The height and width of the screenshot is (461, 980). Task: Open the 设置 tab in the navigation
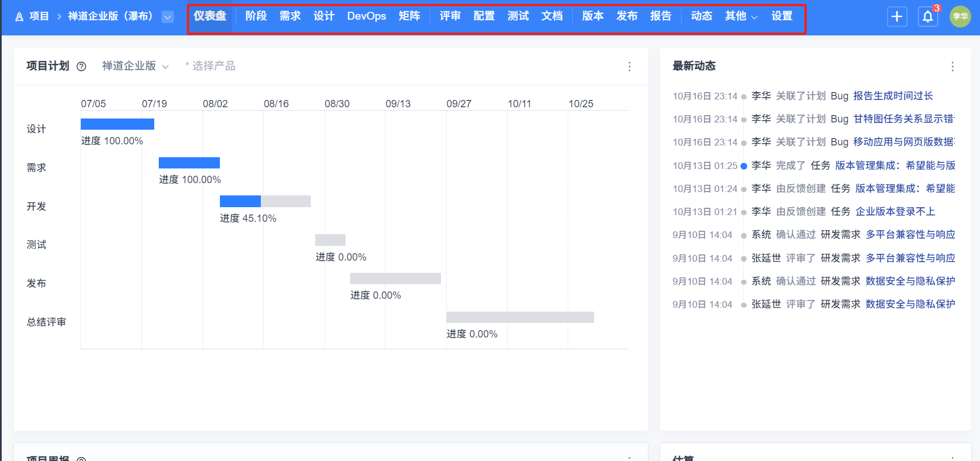coord(781,16)
